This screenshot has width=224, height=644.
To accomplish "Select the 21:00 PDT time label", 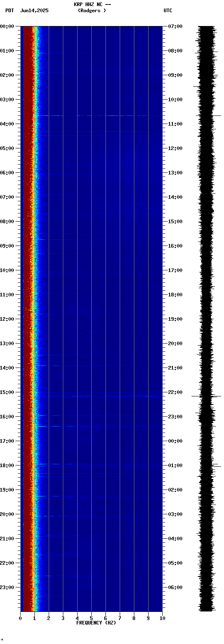I will 7,539.
